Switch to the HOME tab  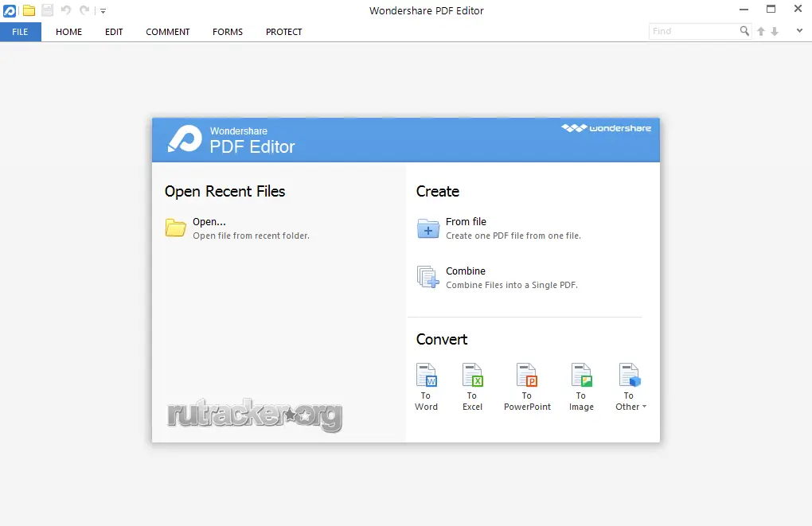point(69,32)
